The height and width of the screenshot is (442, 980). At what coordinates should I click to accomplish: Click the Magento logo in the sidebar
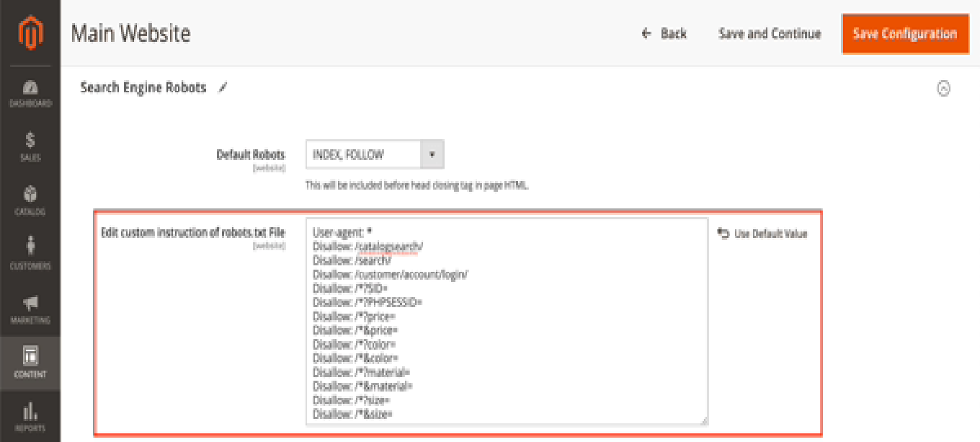(x=30, y=33)
